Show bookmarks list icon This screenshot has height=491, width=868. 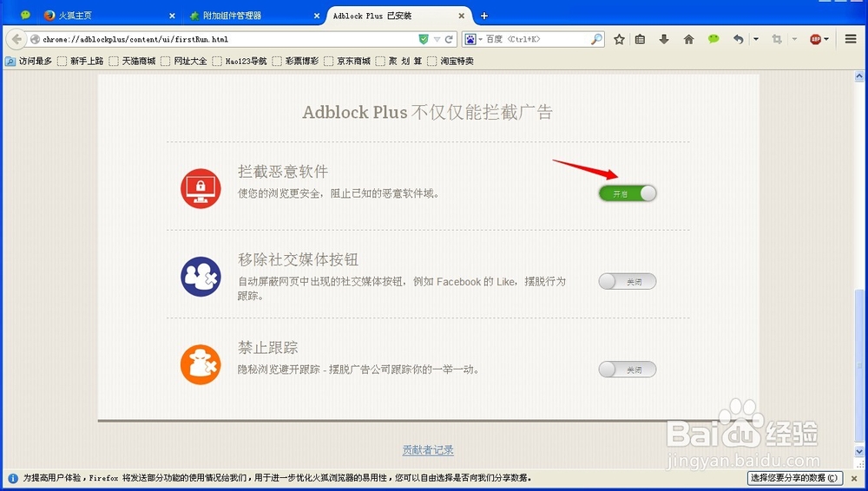point(640,39)
